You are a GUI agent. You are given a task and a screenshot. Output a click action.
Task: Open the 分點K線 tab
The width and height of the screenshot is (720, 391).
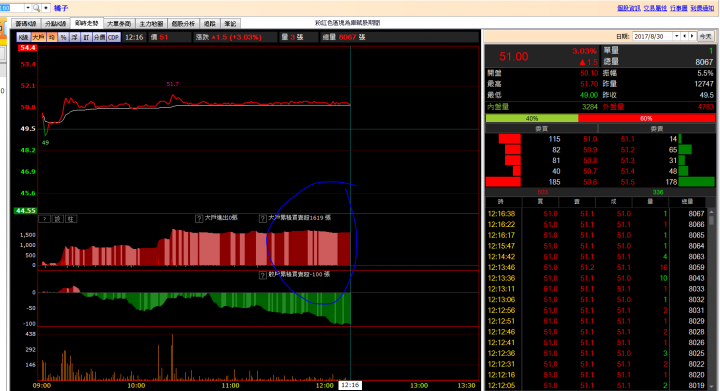[56, 23]
